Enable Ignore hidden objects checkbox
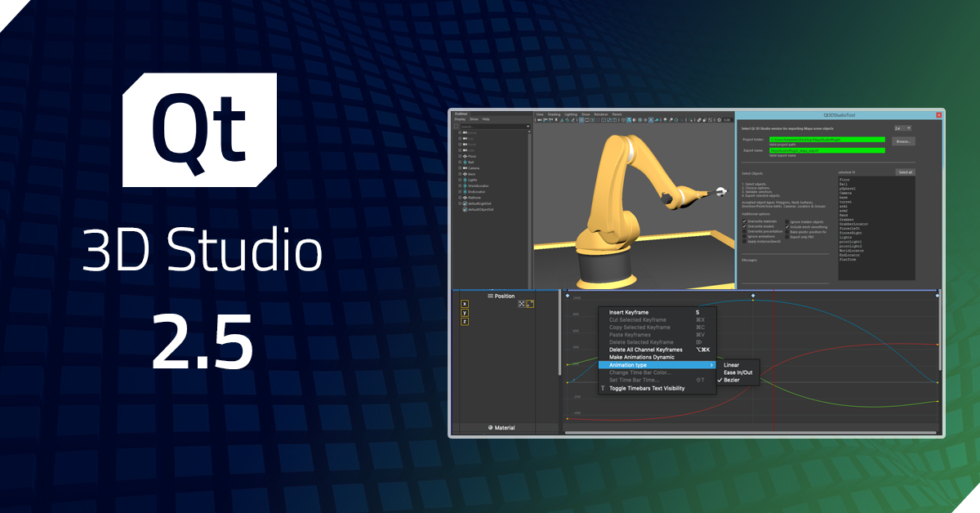Image resolution: width=980 pixels, height=513 pixels. coord(786,221)
